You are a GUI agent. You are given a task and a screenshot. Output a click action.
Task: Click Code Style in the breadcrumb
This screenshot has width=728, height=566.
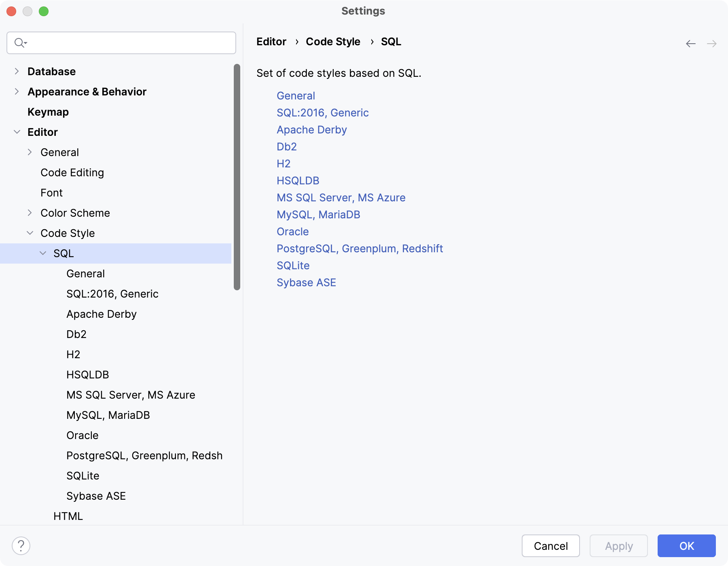333,42
